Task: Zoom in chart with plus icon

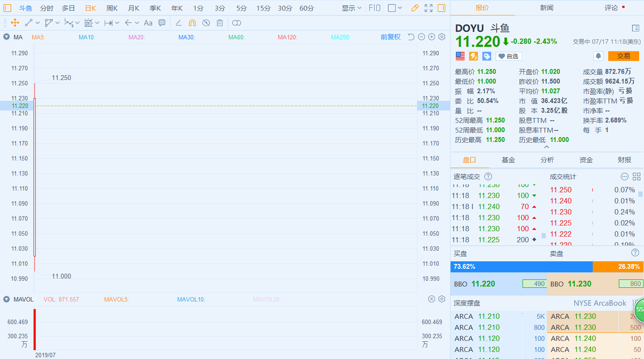Action: pos(432,37)
